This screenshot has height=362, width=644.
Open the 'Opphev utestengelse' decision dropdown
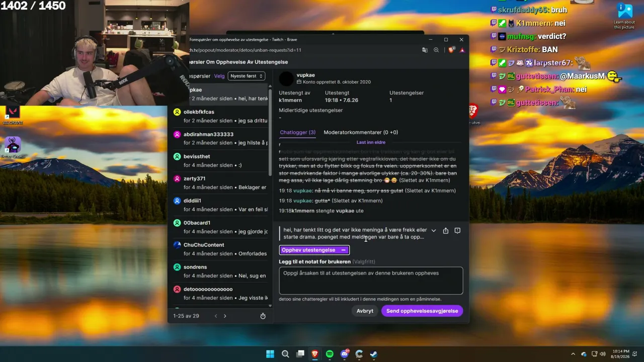pos(314,250)
